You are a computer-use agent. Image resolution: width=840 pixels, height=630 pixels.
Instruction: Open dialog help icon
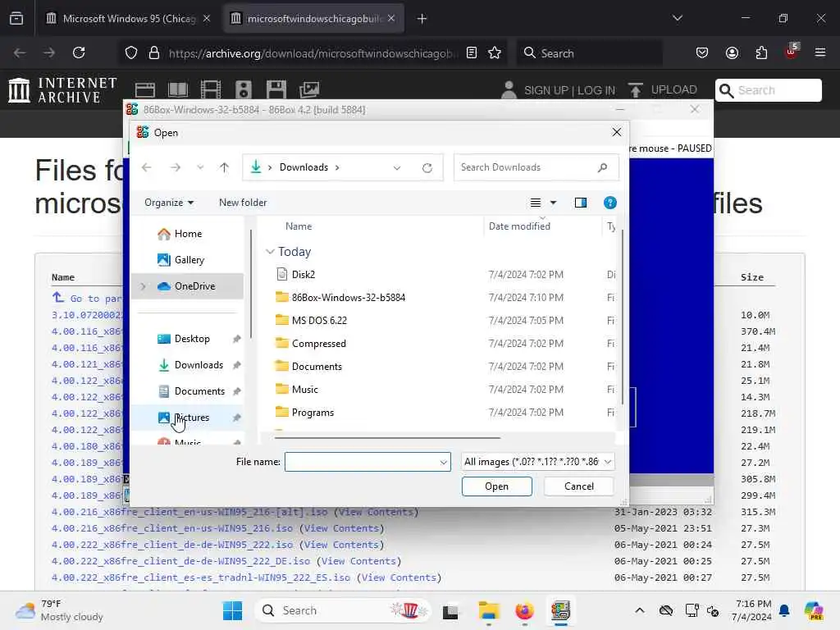pyautogui.click(x=609, y=203)
